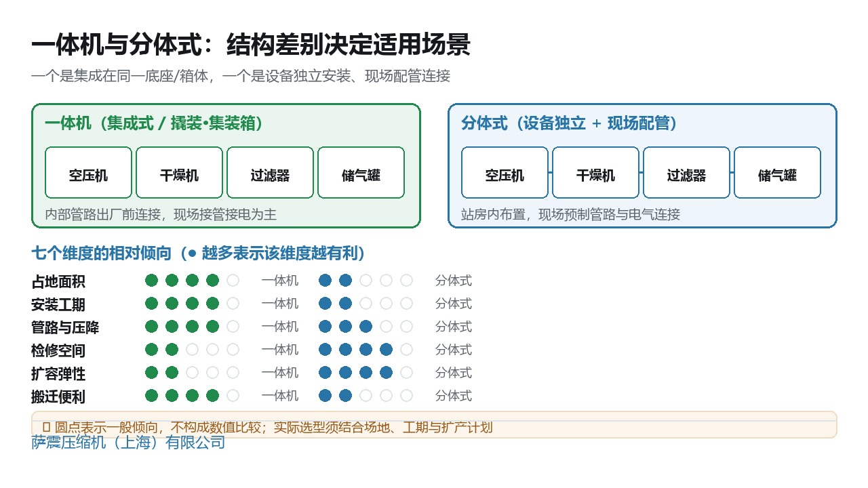Choose the 储气罐 box in the 一体机 panel
The image size is (868, 488).
point(361,173)
